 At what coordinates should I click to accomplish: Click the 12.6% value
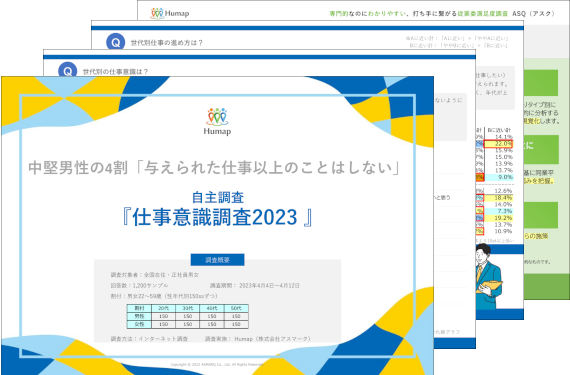[x=503, y=191]
